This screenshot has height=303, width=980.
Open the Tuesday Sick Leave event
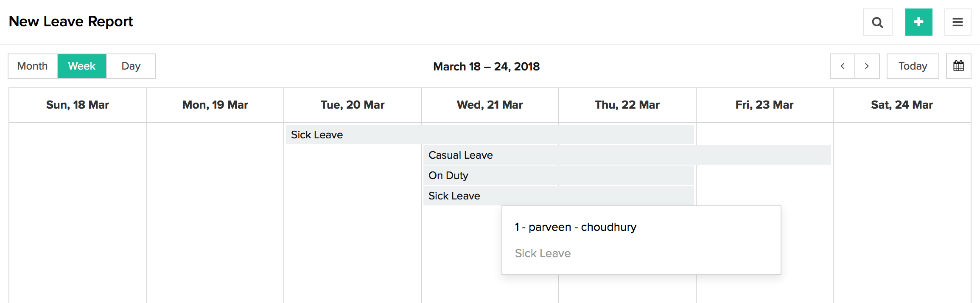coord(490,135)
